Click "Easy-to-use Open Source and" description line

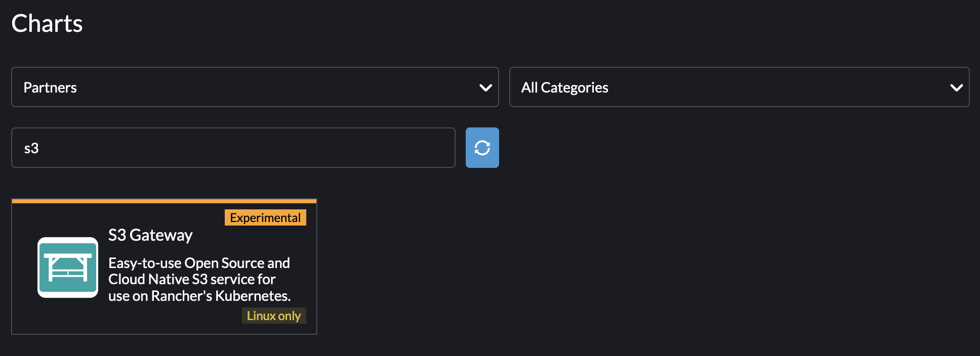(x=199, y=263)
